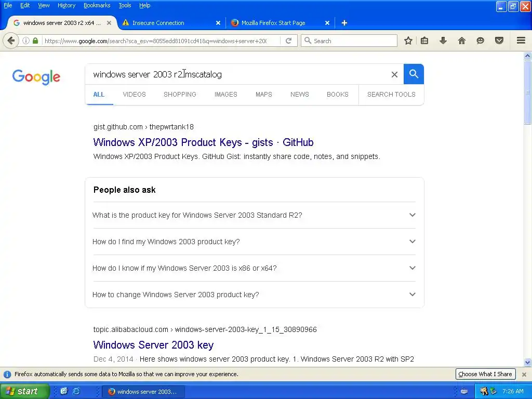Reload the page with the refresh icon
Image resolution: width=532 pixels, height=399 pixels.
click(x=289, y=41)
